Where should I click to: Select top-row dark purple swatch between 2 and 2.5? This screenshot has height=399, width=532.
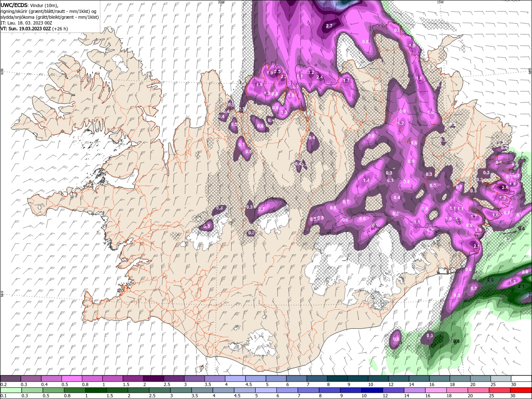pyautogui.click(x=153, y=379)
